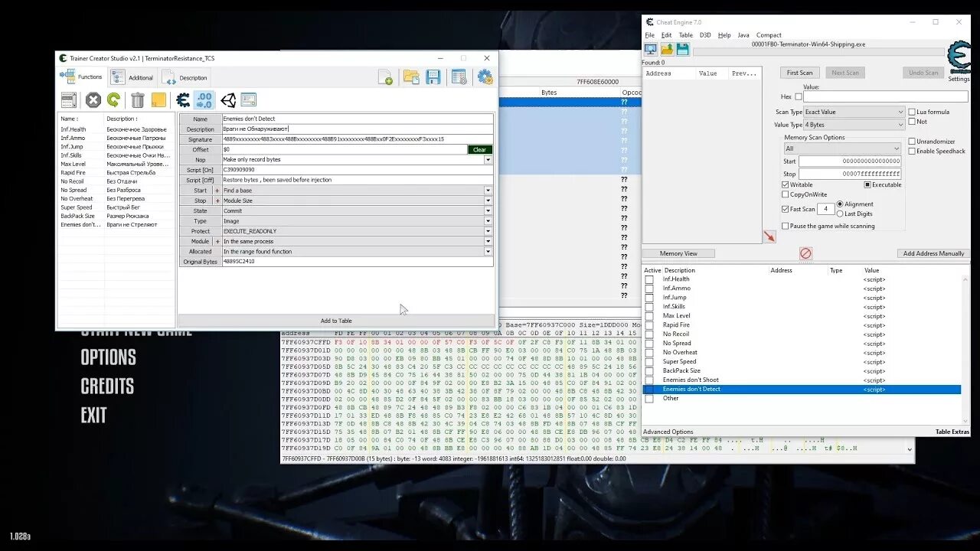The height and width of the screenshot is (551, 980).
Task: Click the green refresh arrow icon
Action: point(113,99)
